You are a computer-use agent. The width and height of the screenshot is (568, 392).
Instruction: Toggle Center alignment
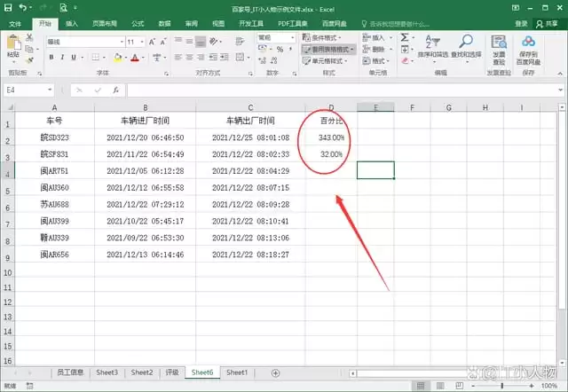189,57
